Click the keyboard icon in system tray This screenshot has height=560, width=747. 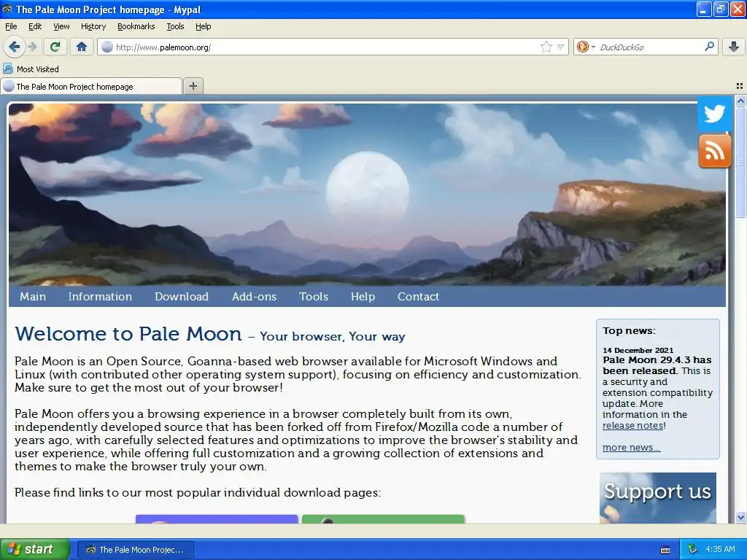pyautogui.click(x=665, y=550)
